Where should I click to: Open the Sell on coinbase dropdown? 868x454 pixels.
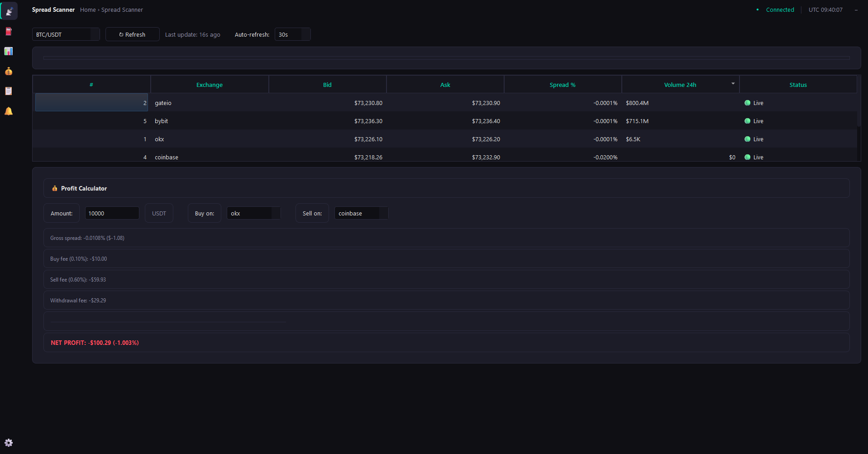pyautogui.click(x=361, y=213)
